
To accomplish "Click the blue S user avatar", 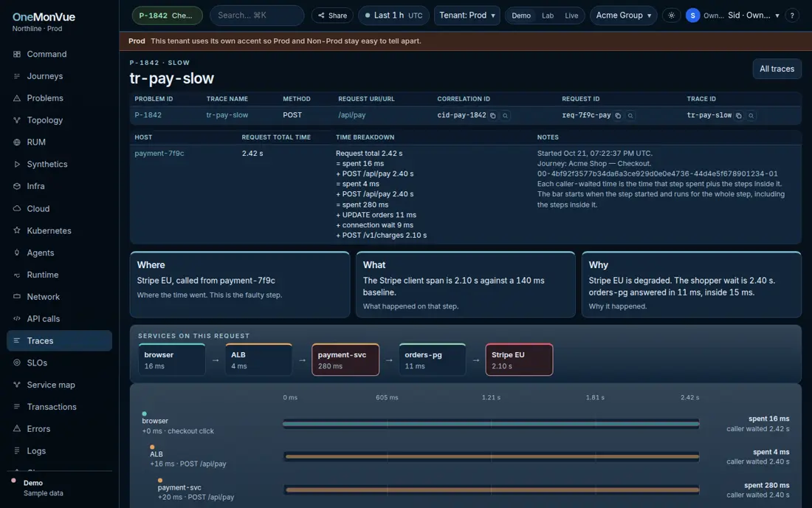I will 693,16.
